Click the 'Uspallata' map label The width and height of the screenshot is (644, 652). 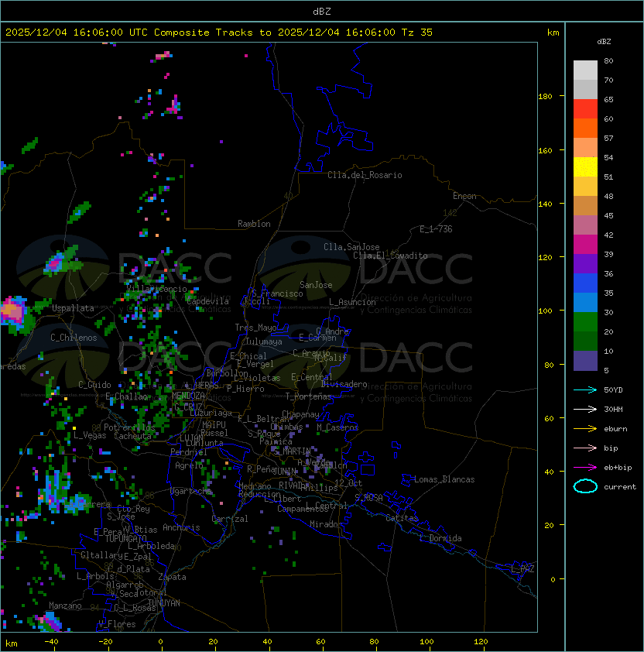click(x=73, y=308)
